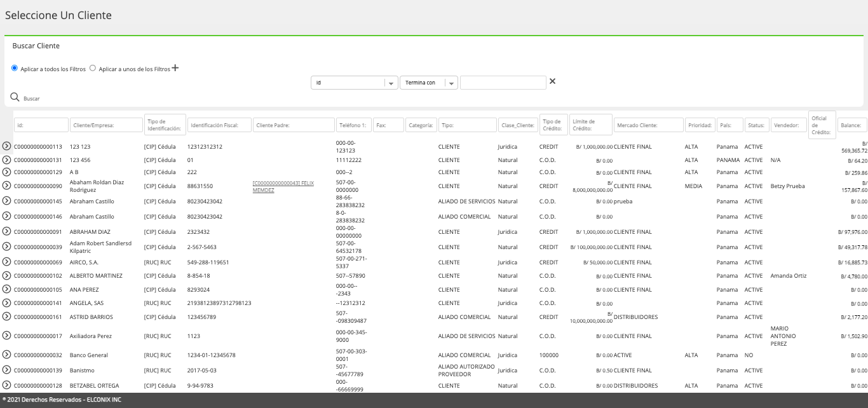The height and width of the screenshot is (408, 868).
Task: Open the Id filter field dropdown
Action: click(355, 83)
